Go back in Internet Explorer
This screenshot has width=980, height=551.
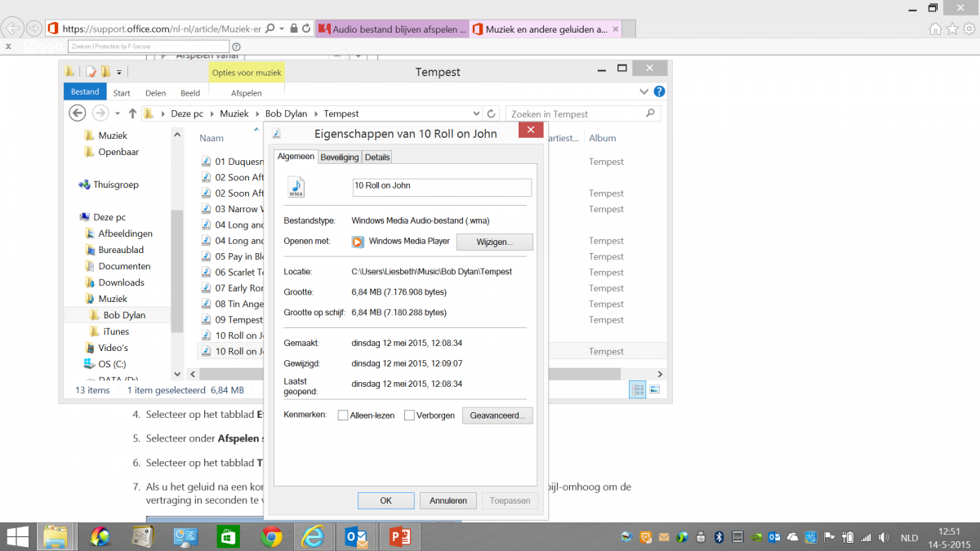point(13,28)
